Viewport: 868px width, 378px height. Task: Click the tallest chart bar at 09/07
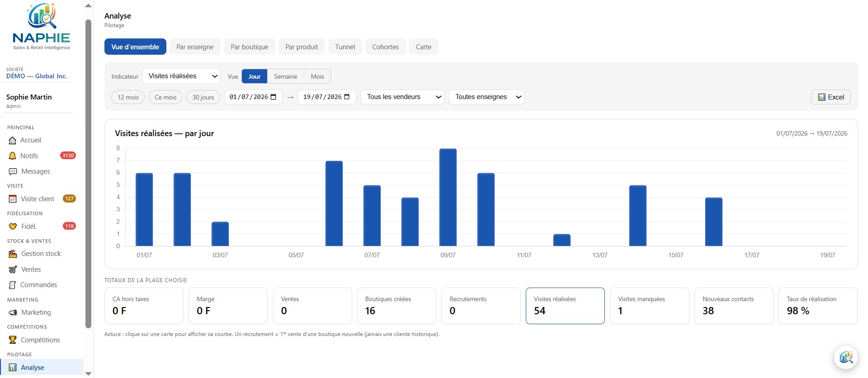448,198
